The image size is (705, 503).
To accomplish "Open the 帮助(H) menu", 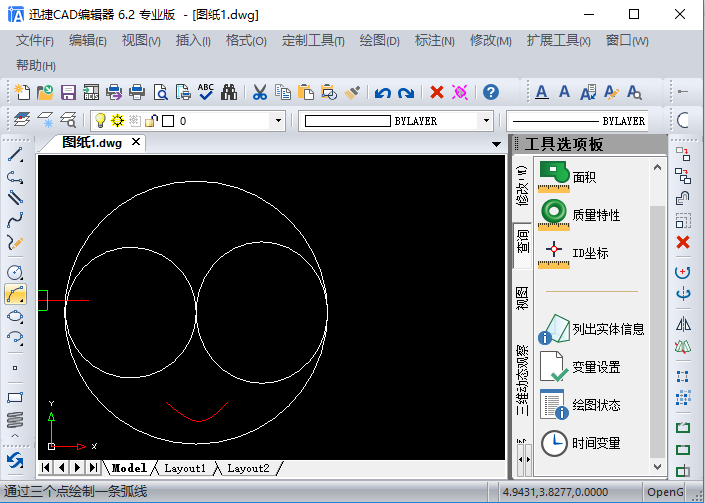I will [x=36, y=66].
